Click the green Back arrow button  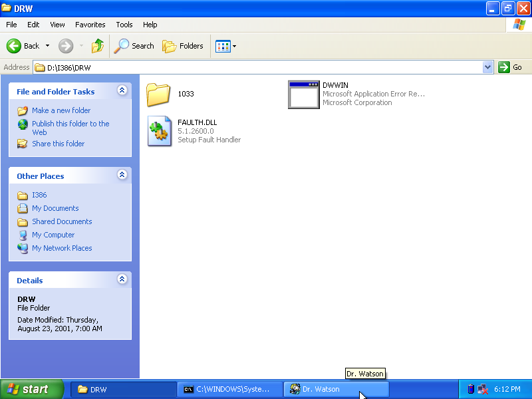tap(14, 46)
